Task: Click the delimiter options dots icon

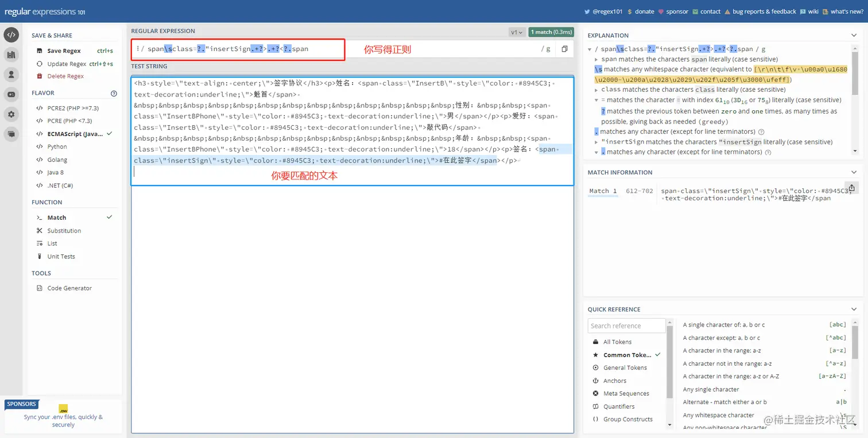Action: pos(138,49)
